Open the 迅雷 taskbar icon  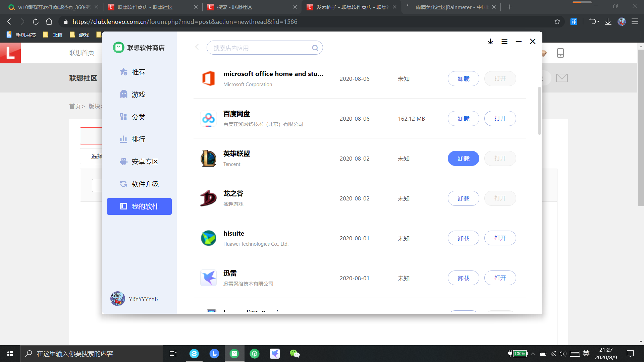[x=274, y=354]
